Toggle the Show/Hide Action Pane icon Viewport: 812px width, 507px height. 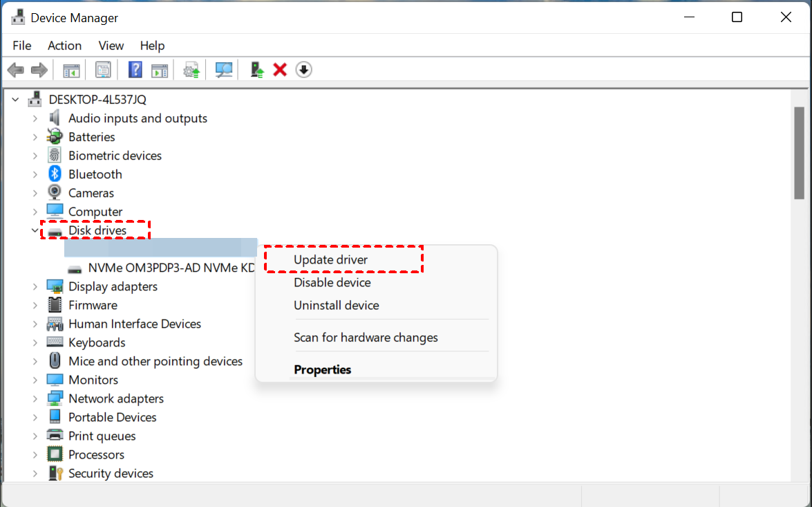click(x=160, y=69)
